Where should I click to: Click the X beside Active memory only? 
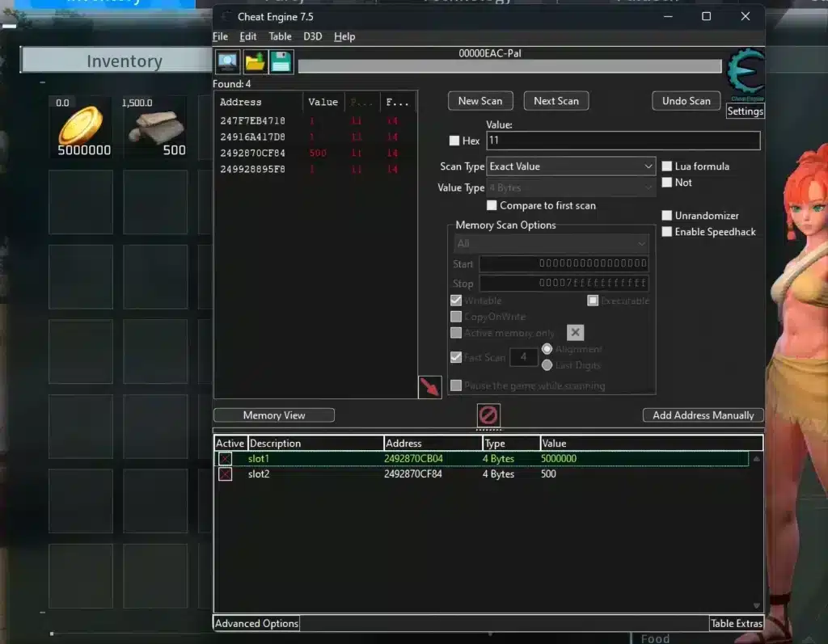(575, 333)
